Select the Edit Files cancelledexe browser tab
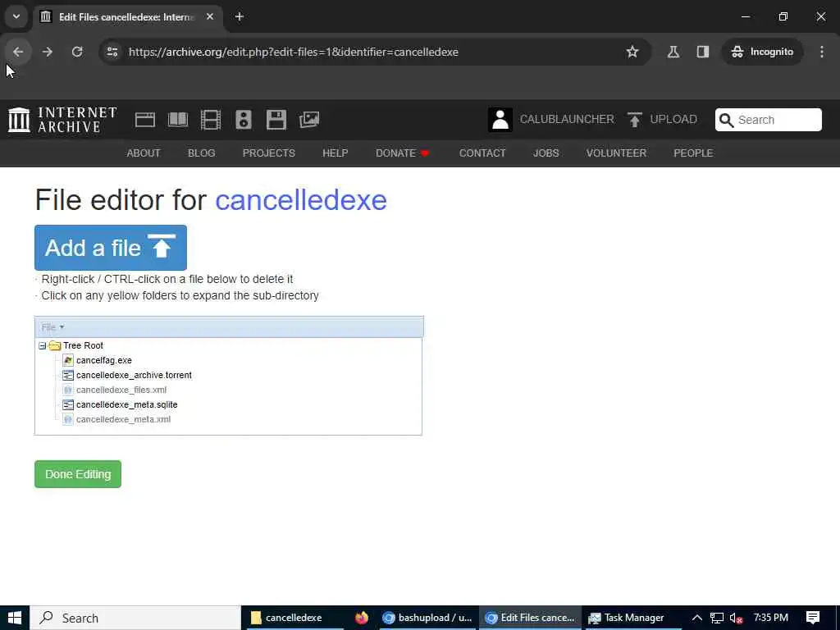The image size is (840, 630). [126, 16]
